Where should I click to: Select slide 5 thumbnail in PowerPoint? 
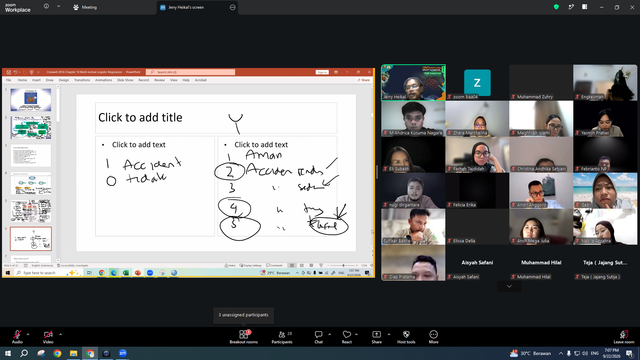coord(31,211)
